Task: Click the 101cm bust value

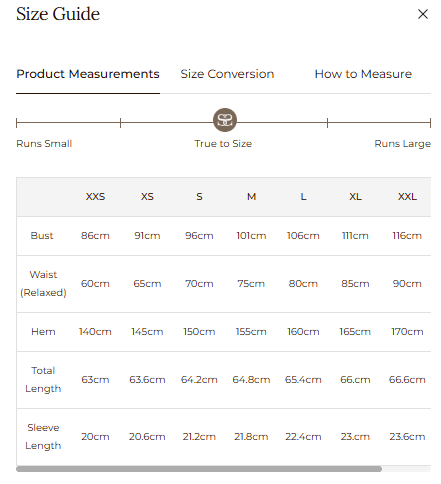Action: pos(251,236)
